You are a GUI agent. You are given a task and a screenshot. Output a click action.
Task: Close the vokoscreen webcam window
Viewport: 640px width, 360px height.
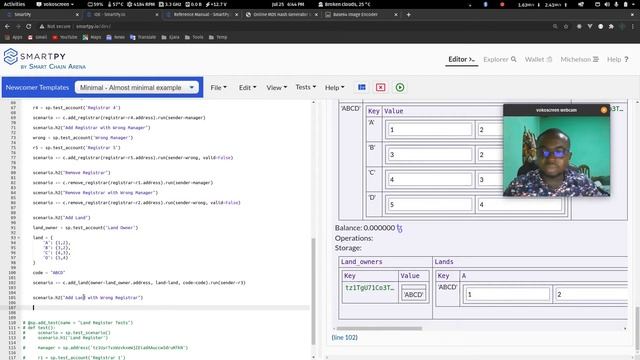tap(604, 110)
